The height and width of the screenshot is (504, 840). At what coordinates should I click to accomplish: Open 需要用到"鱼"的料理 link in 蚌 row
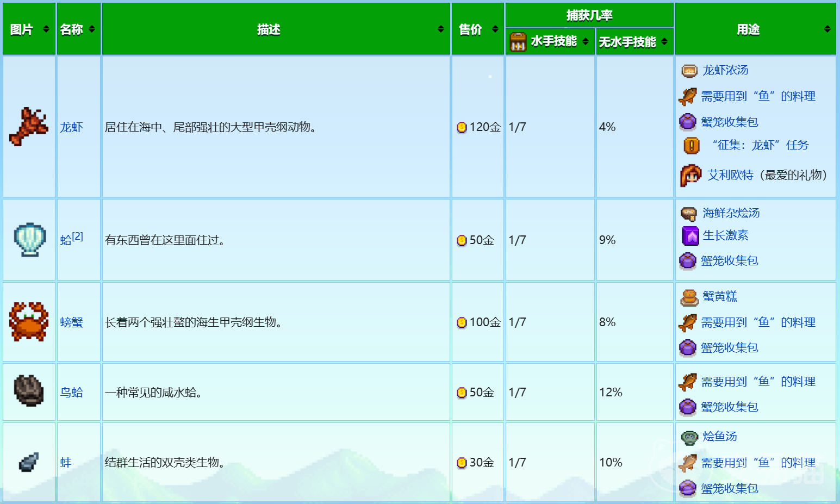[758, 463]
